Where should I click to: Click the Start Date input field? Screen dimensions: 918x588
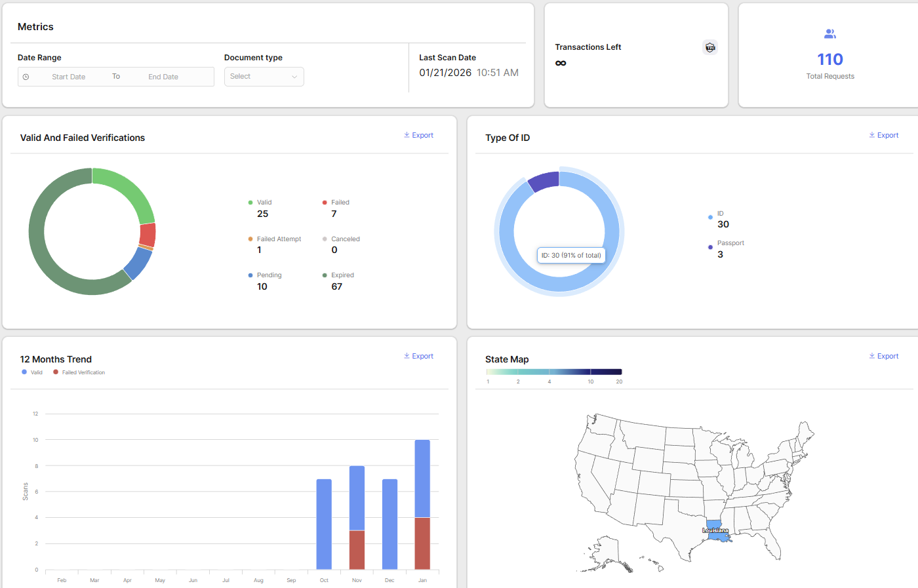(x=69, y=77)
